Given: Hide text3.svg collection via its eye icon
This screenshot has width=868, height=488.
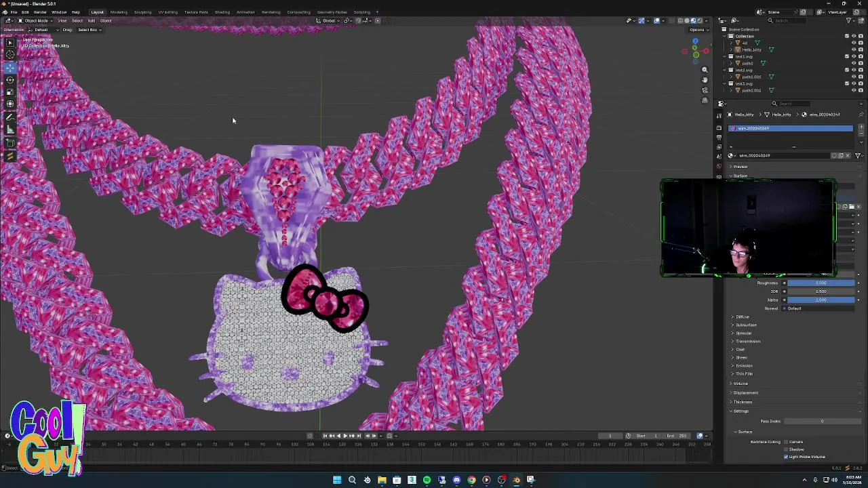Looking at the screenshot, I should click(854, 83).
